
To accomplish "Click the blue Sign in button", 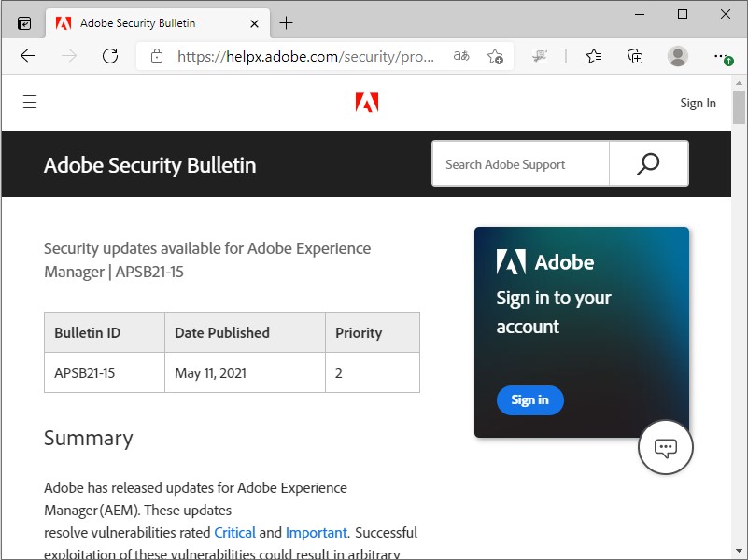I will [529, 399].
